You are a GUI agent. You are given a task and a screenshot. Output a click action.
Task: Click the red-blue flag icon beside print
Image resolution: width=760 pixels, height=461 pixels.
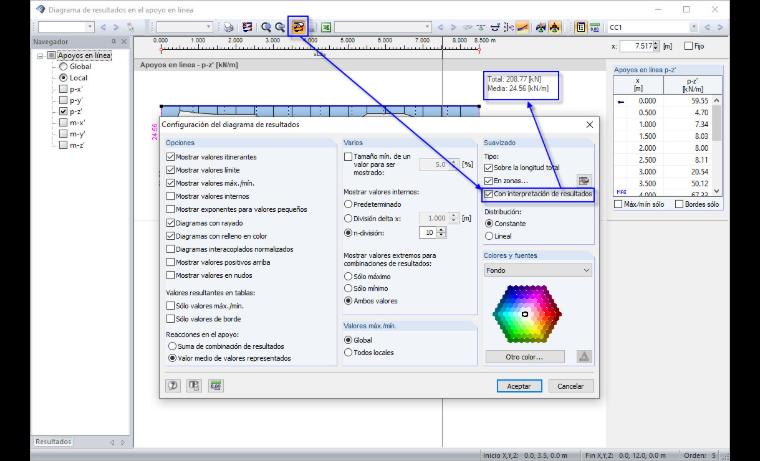(247, 27)
